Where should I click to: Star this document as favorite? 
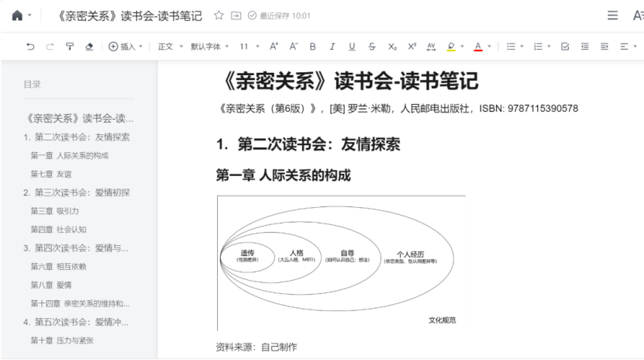(219, 16)
